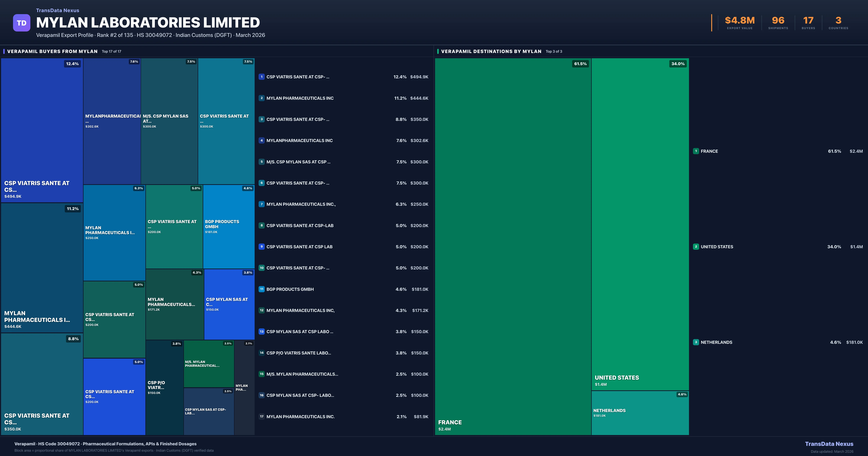Image resolution: width=868 pixels, height=456 pixels.
Task: Select the Netherlands treemap block
Action: (640, 413)
